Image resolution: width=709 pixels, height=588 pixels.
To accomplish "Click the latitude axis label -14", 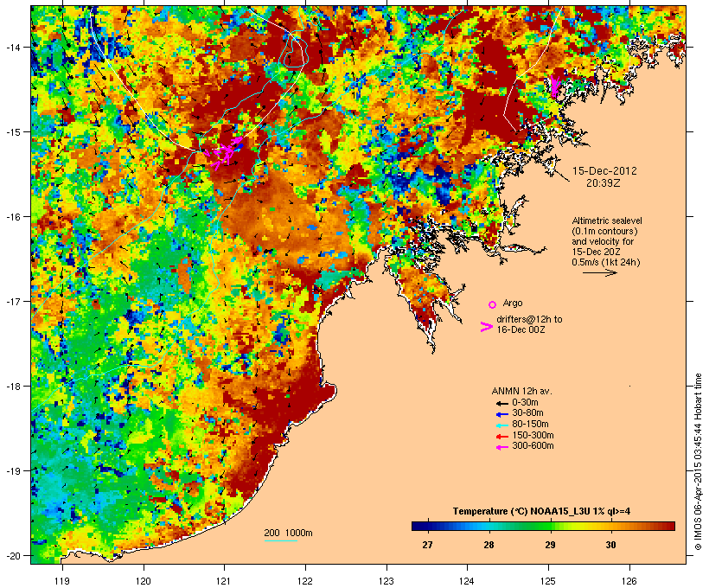I will pyautogui.click(x=13, y=47).
